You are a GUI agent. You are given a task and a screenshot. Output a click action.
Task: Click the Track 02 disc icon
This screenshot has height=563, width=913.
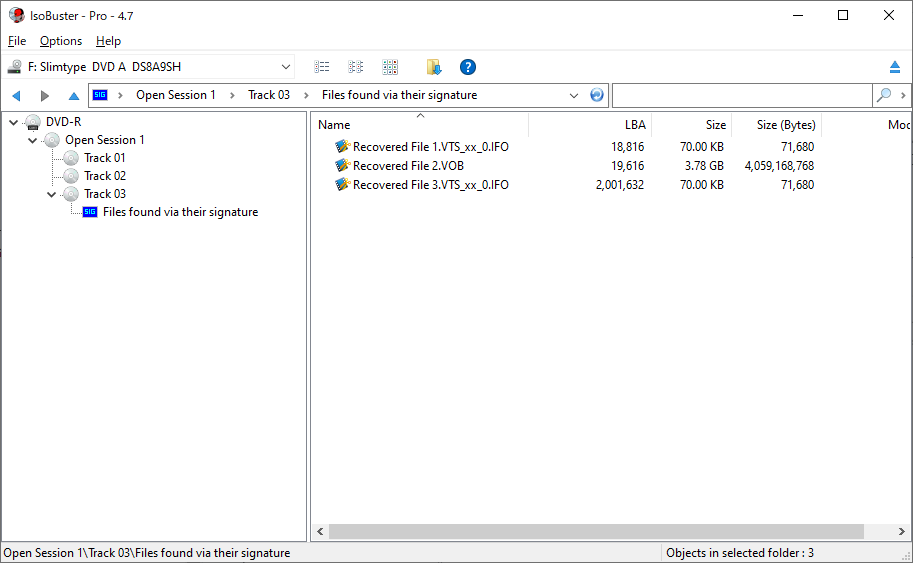tap(71, 176)
